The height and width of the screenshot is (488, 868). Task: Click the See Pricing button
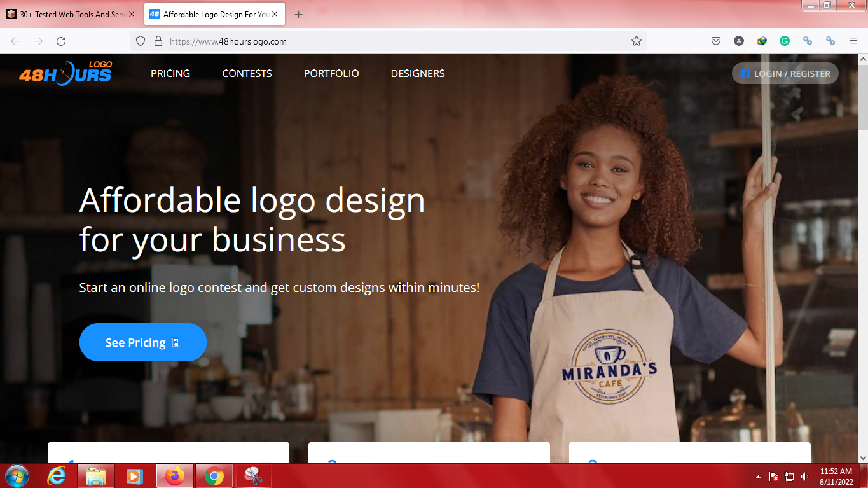(x=143, y=342)
